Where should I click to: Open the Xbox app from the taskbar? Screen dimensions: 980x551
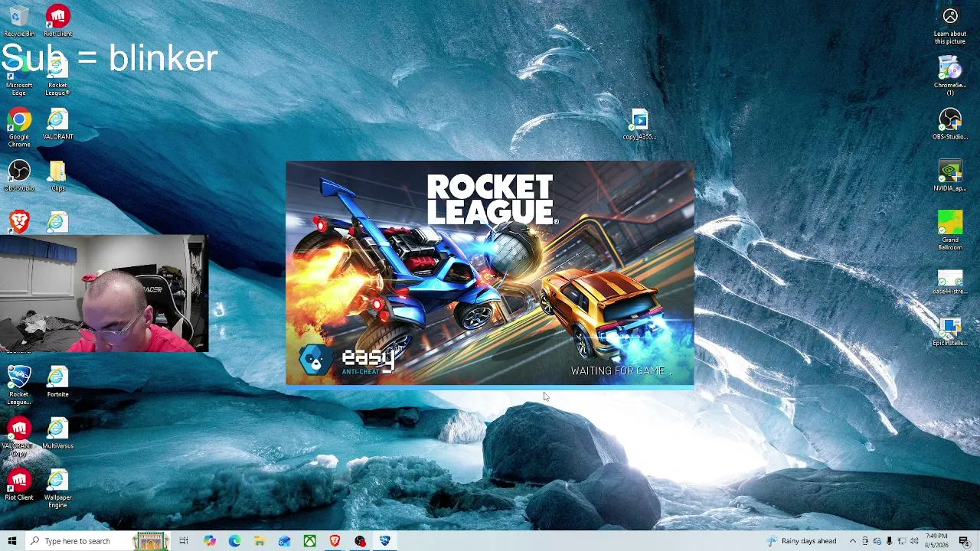coord(309,541)
